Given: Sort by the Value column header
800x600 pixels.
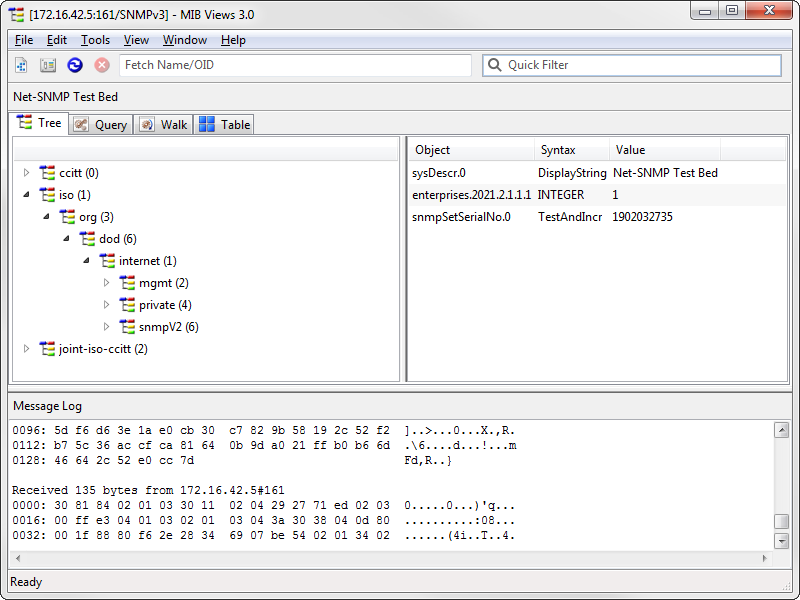Looking at the screenshot, I should [x=665, y=150].
